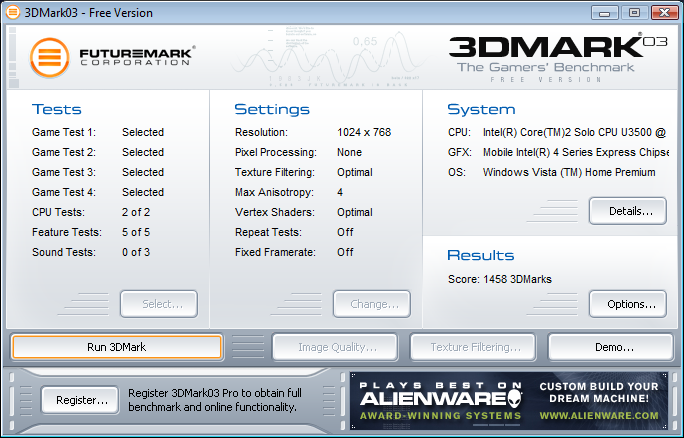Minimize the 3DMark03 window
This screenshot has height=438, width=684.
click(605, 13)
